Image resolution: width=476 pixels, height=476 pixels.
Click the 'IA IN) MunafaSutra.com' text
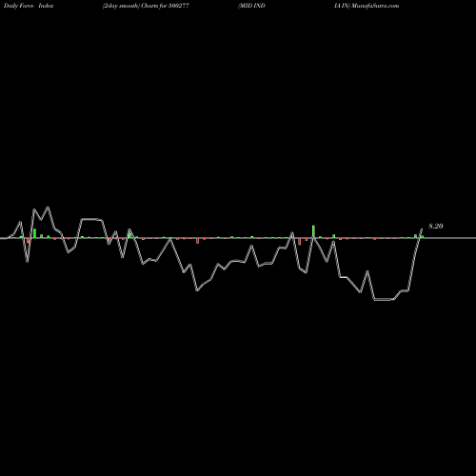tap(367, 6)
